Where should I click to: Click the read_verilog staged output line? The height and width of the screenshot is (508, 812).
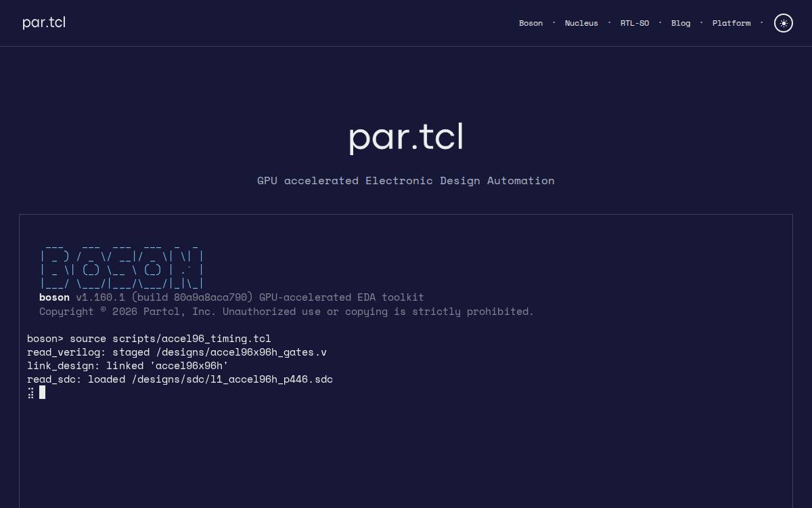(x=177, y=352)
